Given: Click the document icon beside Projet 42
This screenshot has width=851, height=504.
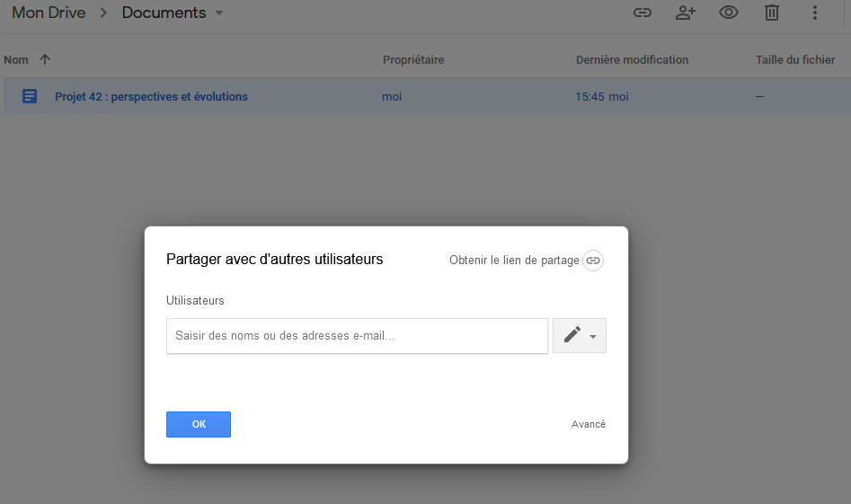Looking at the screenshot, I should click(x=30, y=96).
